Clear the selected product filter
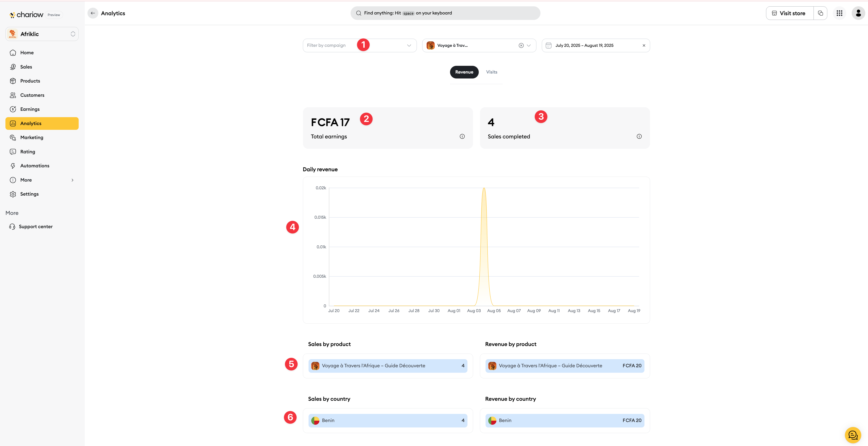 pos(521,45)
